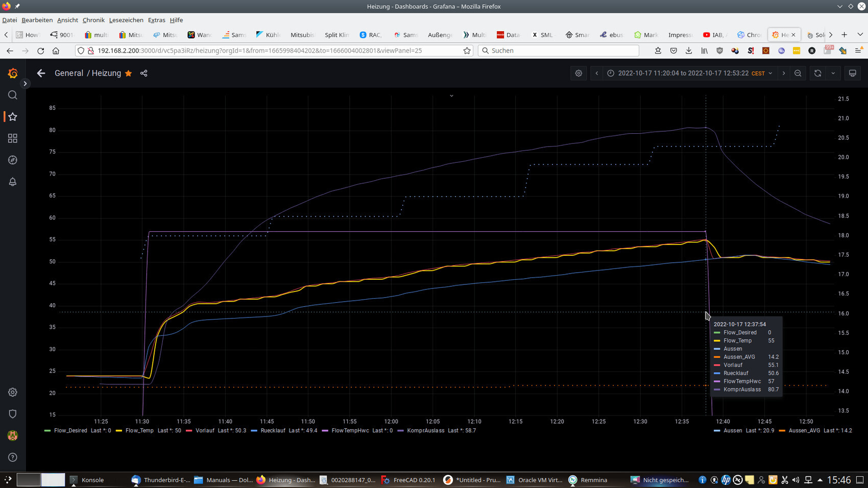Screen dimensions: 868x488
Task: Open Alerting bell icon in sidebar
Action: point(13,182)
